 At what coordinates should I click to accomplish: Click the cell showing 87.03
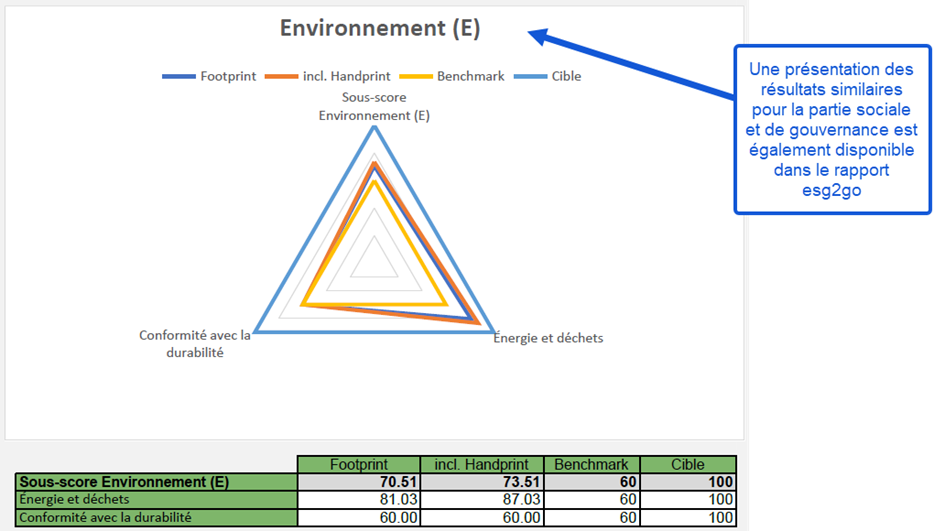point(480,499)
